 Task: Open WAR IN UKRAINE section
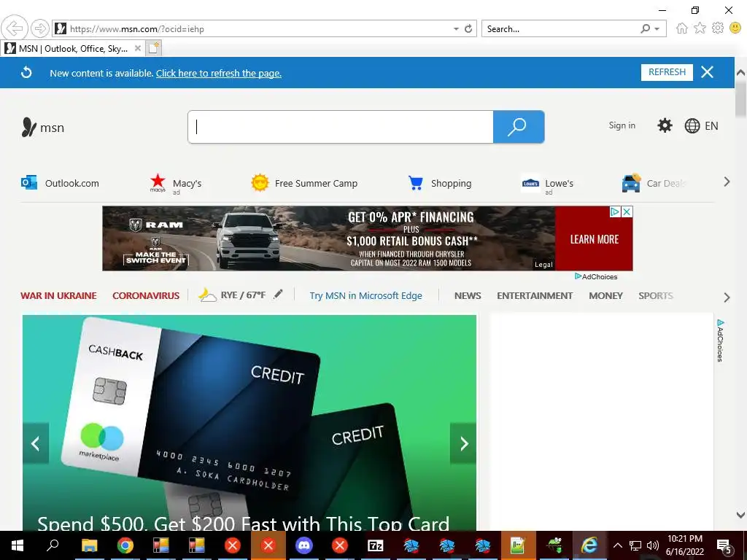tap(58, 296)
